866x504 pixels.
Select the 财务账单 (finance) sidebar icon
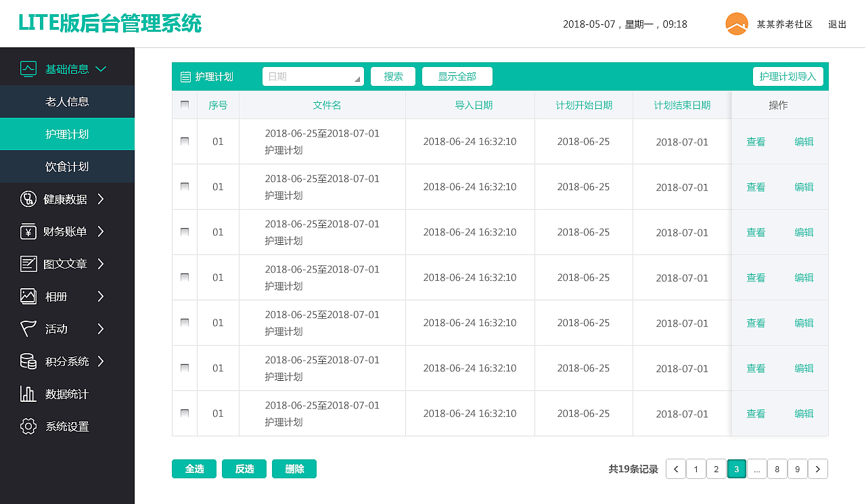click(x=28, y=231)
